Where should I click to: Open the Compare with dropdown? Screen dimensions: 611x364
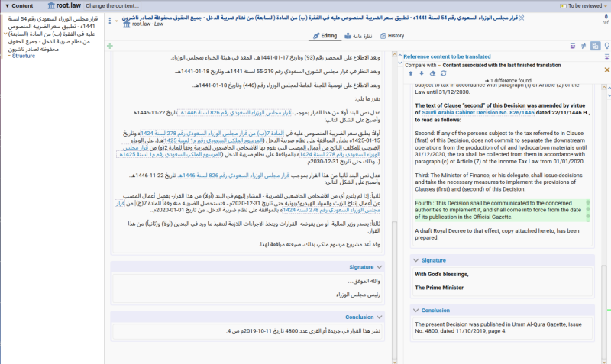[x=423, y=65]
